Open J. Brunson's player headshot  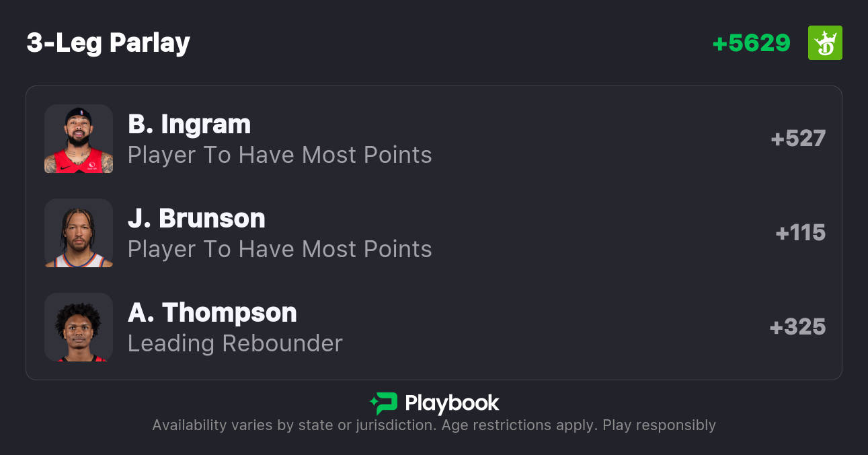79,233
